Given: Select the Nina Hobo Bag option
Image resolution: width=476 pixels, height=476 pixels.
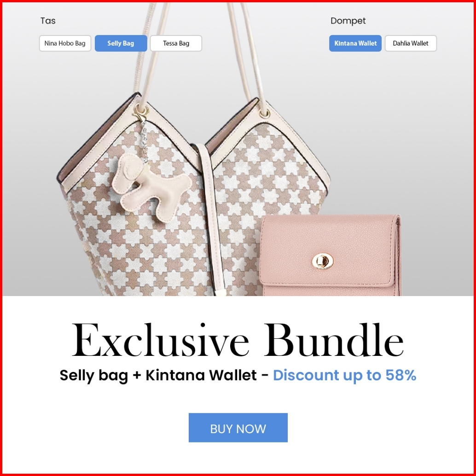Looking at the screenshot, I should 65,43.
